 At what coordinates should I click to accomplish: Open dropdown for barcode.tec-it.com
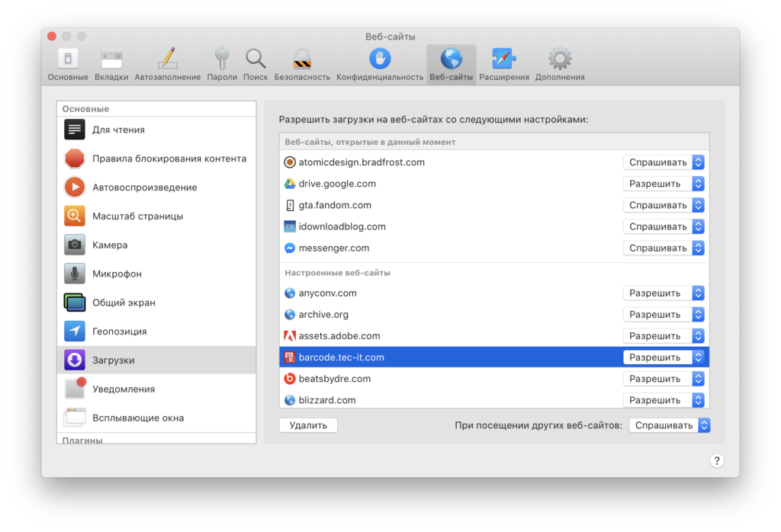coord(664,357)
